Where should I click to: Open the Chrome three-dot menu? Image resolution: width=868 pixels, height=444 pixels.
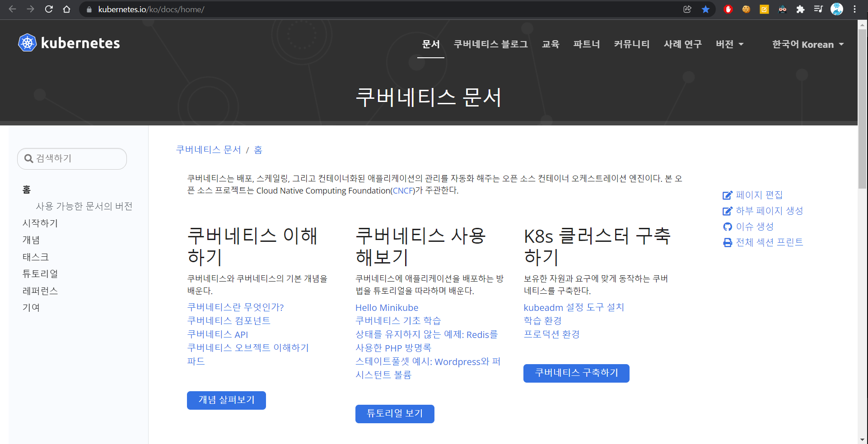tap(854, 9)
